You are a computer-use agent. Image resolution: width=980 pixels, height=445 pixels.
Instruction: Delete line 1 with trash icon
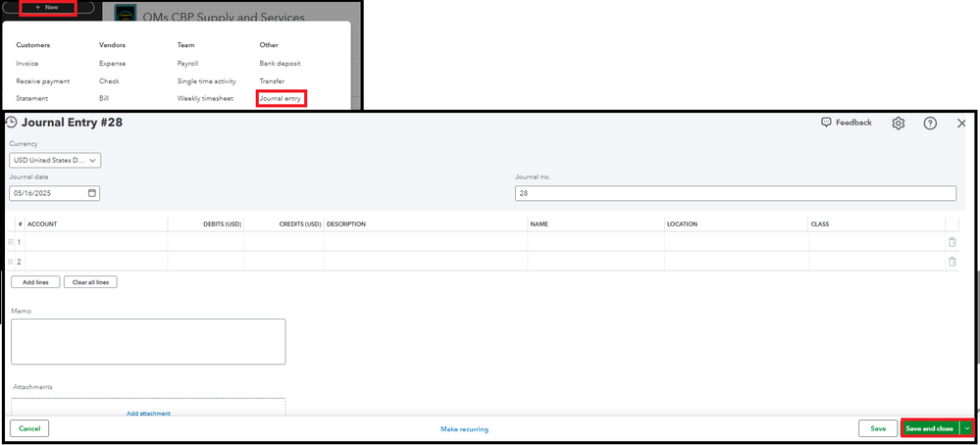point(952,242)
